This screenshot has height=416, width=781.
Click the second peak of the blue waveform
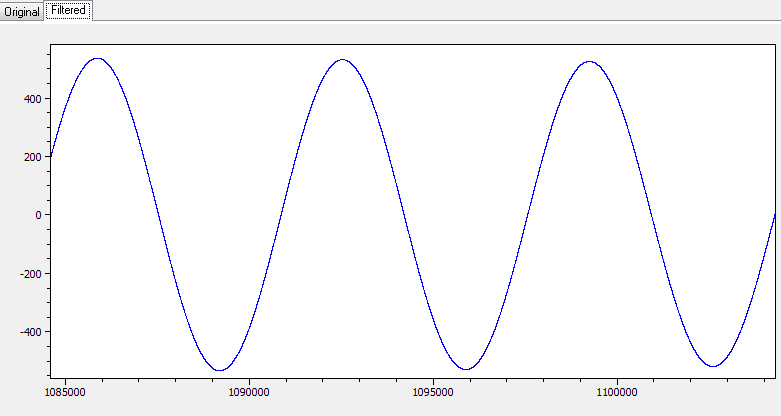(343, 59)
